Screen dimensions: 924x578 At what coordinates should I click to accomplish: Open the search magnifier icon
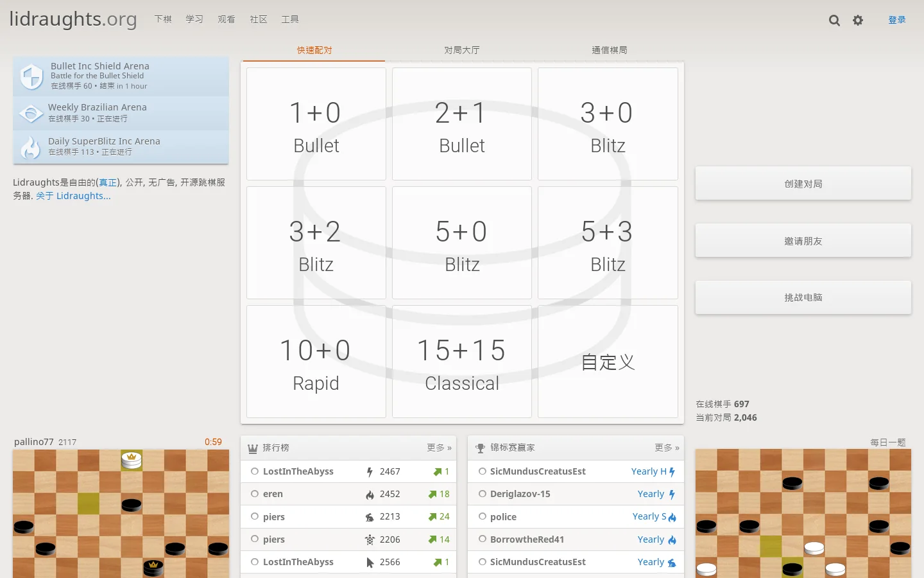[x=834, y=21]
